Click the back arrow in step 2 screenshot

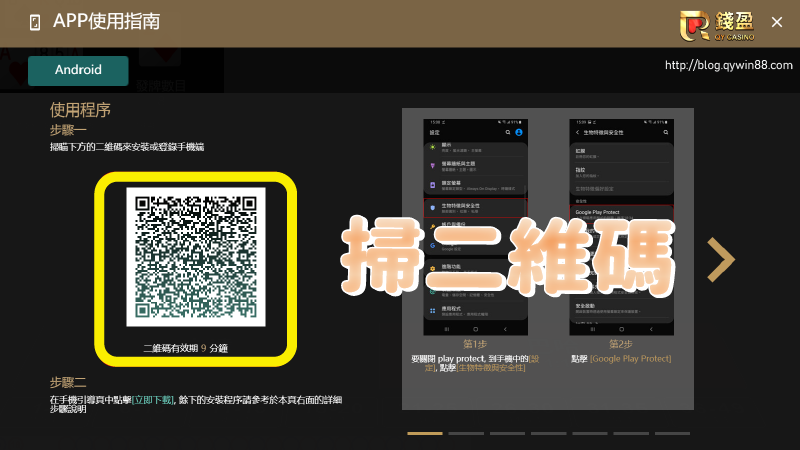pos(577,132)
